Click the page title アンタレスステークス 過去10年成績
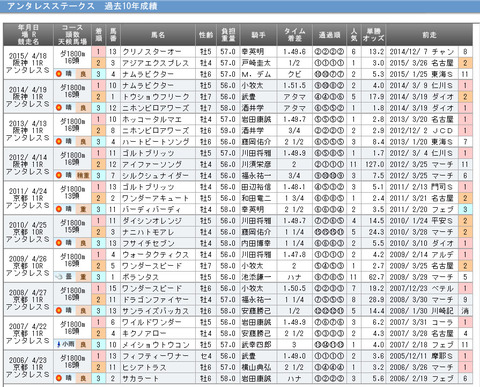 [x=82, y=6]
